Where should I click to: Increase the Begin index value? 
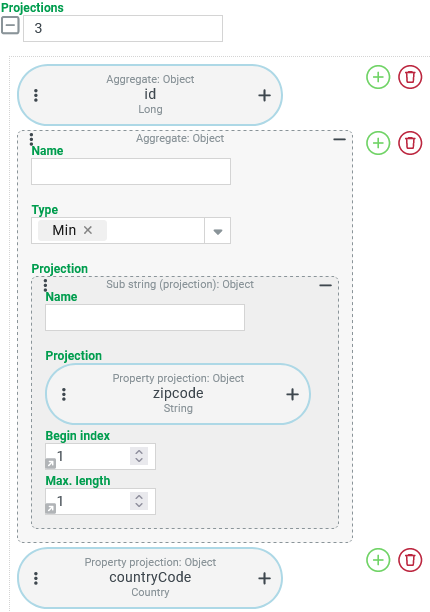point(139,452)
